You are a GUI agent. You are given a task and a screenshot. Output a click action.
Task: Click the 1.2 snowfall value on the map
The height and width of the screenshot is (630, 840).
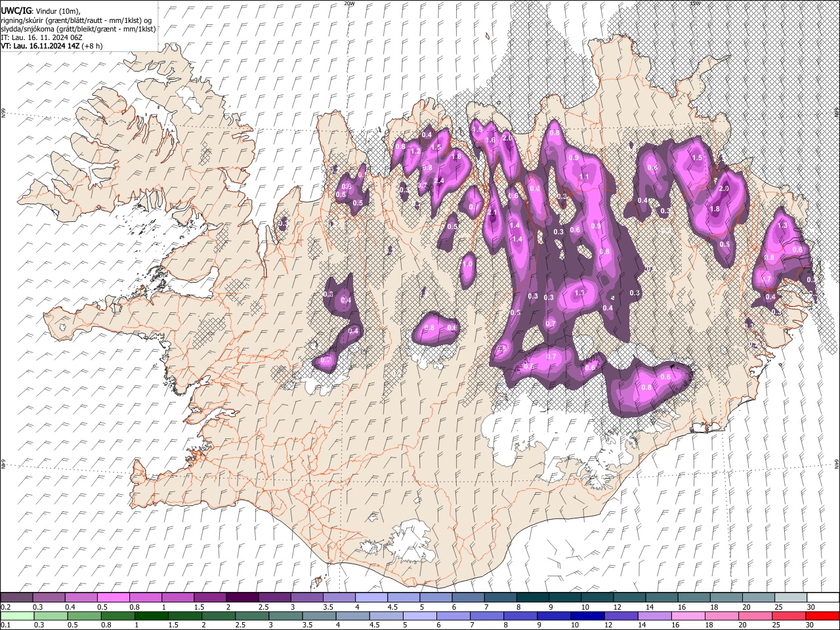(x=415, y=152)
